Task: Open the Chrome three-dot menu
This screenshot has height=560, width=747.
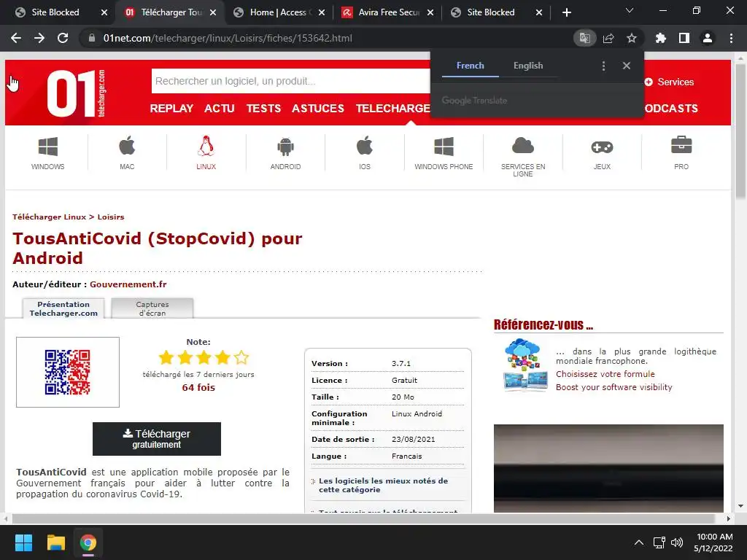Action: tap(731, 38)
